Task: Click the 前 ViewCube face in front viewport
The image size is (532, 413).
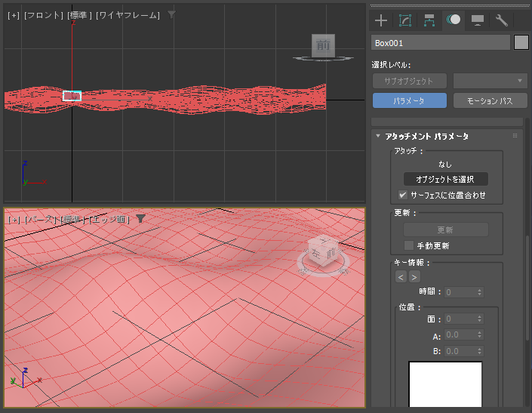Action: click(323, 45)
